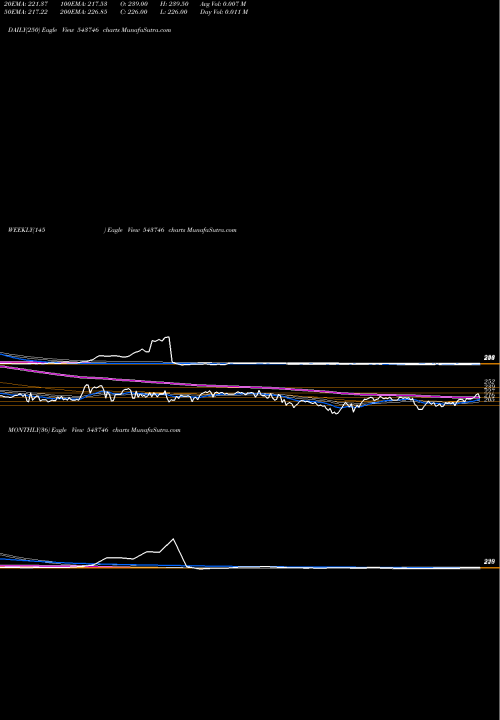Select the high price H value
Viewport: 500px width, 720px height.
tap(172, 4)
